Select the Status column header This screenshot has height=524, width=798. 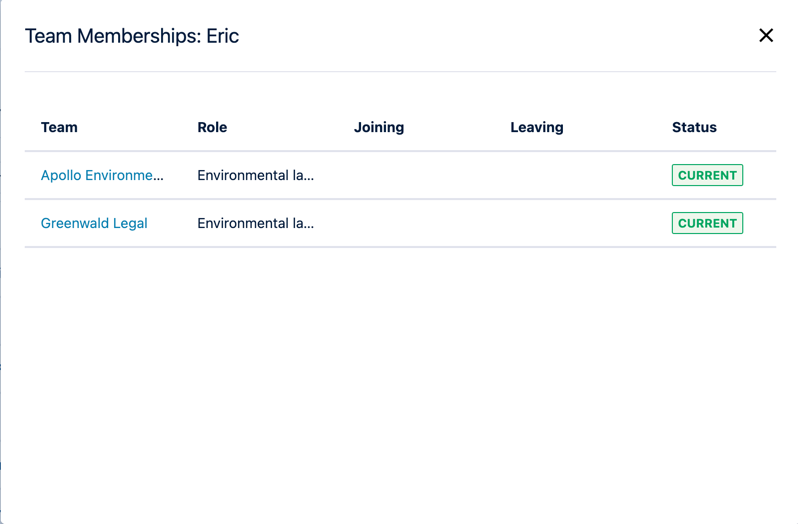(694, 127)
